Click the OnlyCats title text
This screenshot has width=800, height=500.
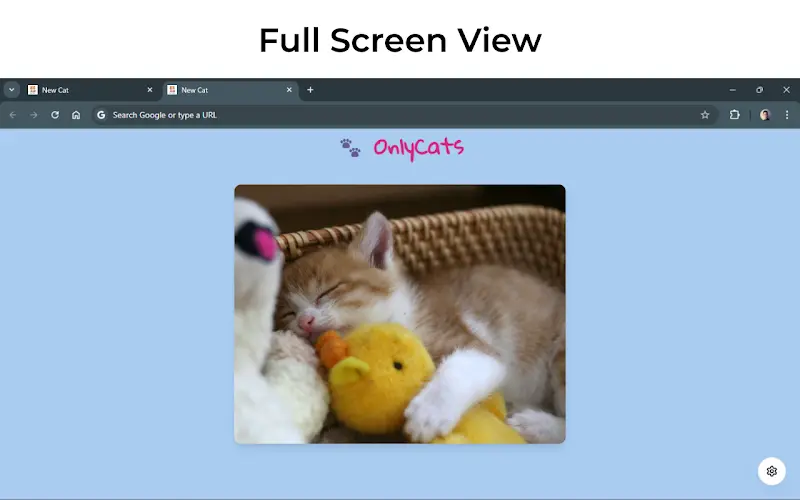tap(418, 148)
